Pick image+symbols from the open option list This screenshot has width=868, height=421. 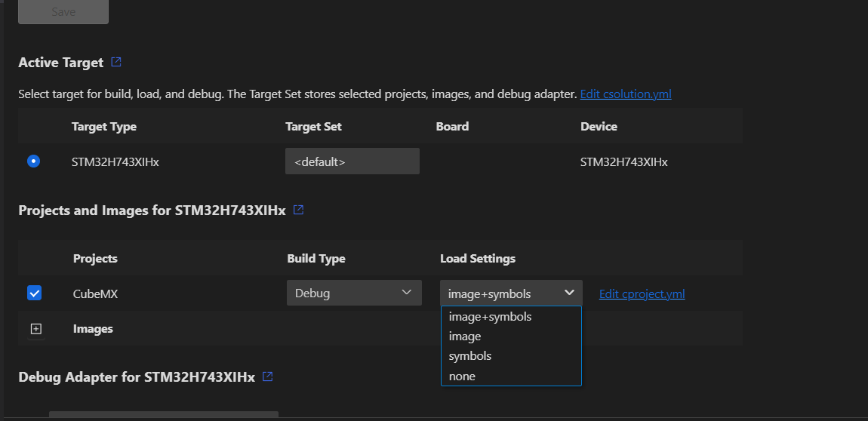[x=491, y=317]
